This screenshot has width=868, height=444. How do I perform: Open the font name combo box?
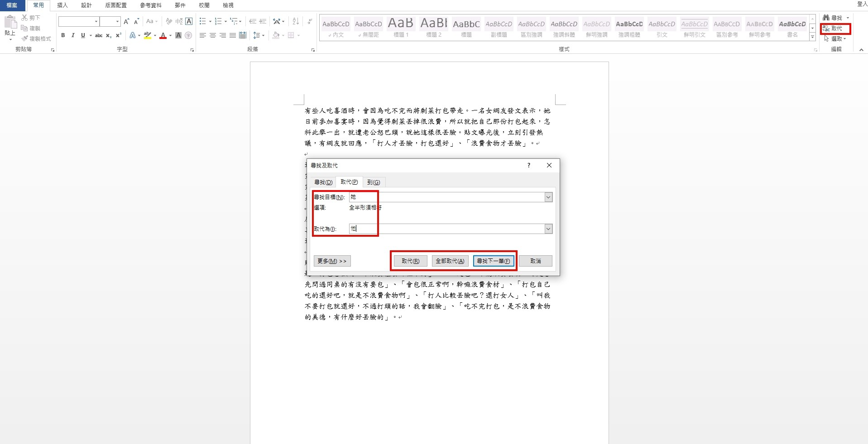pyautogui.click(x=79, y=21)
